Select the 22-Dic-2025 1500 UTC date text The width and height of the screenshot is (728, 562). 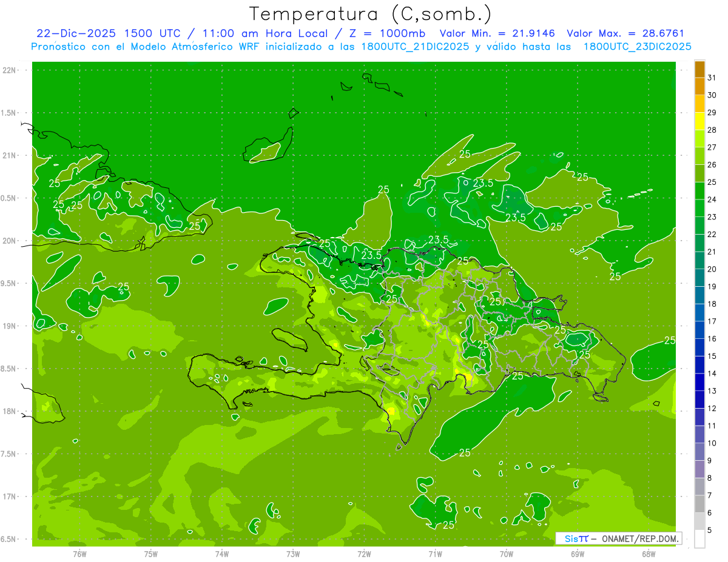point(108,33)
